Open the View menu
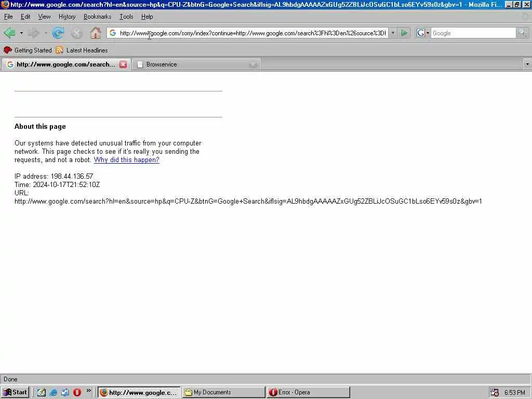The width and height of the screenshot is (532, 399). [44, 17]
